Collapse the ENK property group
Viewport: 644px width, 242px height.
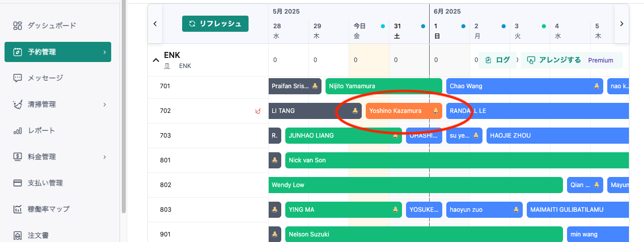[155, 60]
